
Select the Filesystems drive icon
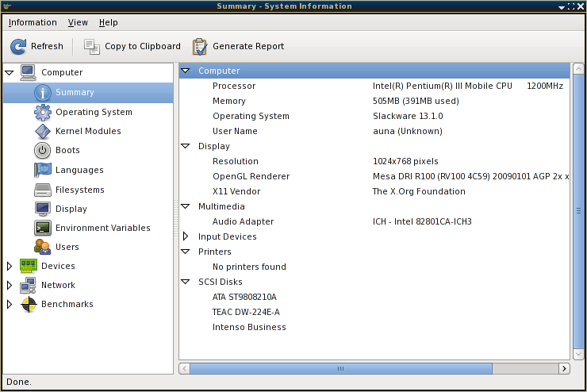tap(42, 190)
